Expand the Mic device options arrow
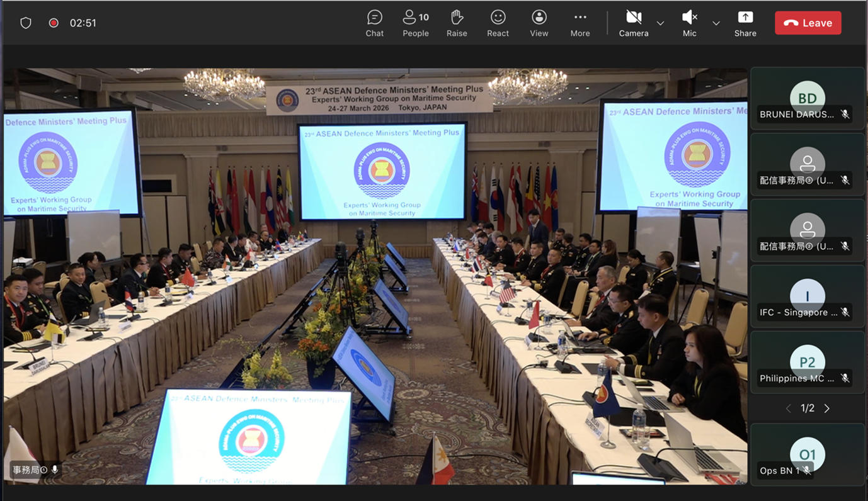 point(716,23)
